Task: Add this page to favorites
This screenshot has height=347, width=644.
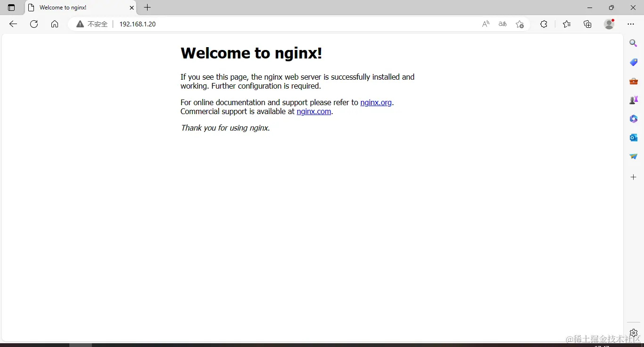Action: point(520,24)
